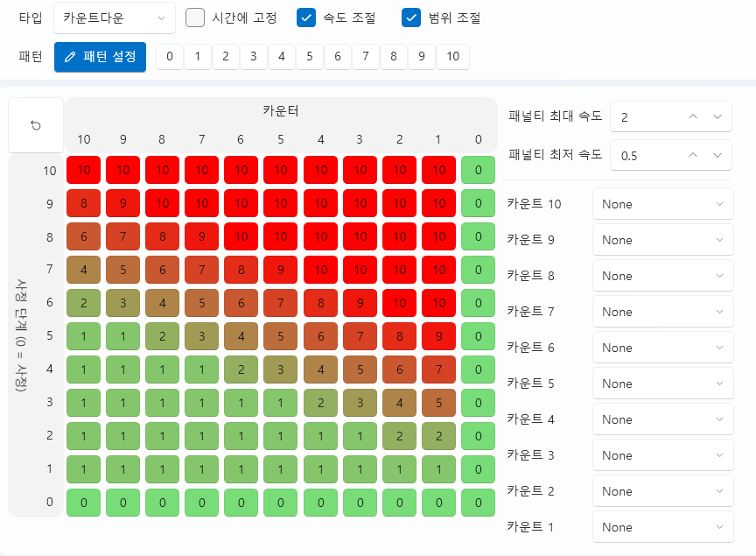Click the 패널티 최저 속도 value field
The image size is (756, 556).
click(647, 155)
